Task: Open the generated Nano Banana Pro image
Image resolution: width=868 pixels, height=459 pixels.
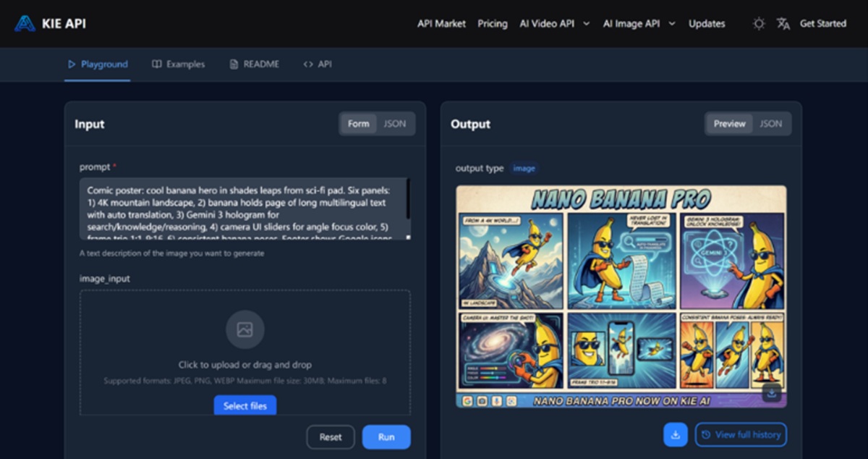Action: tap(621, 297)
